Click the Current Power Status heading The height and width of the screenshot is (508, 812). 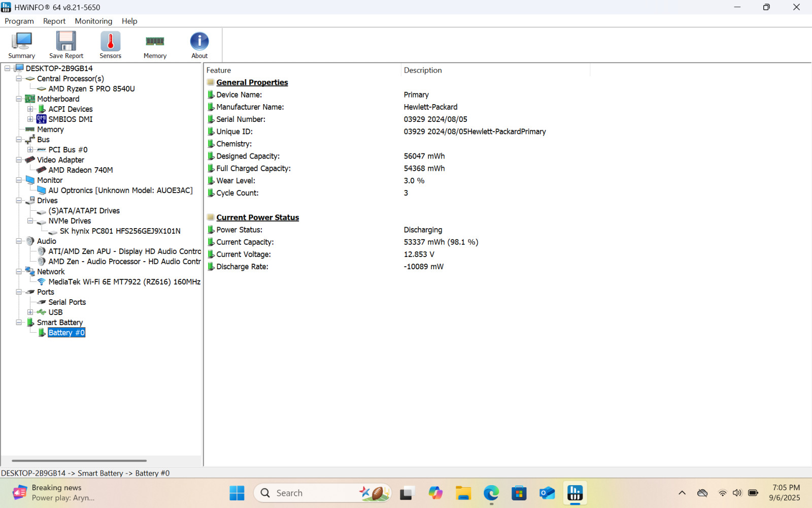[x=257, y=217]
